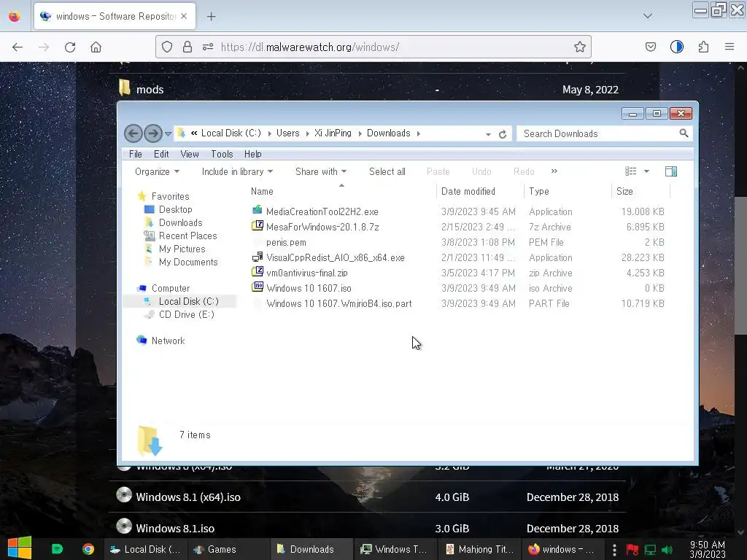Screen dimensions: 747x560
Task: Open the File menu
Action: click(135, 154)
